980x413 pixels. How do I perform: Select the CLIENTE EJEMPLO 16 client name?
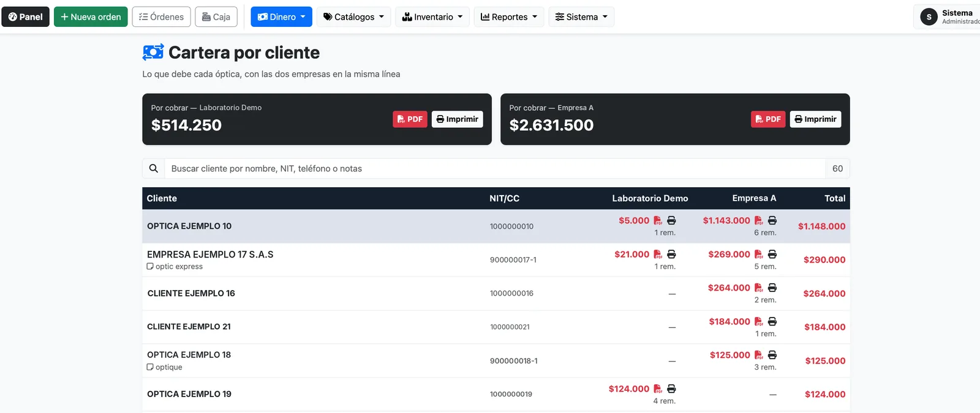(191, 293)
